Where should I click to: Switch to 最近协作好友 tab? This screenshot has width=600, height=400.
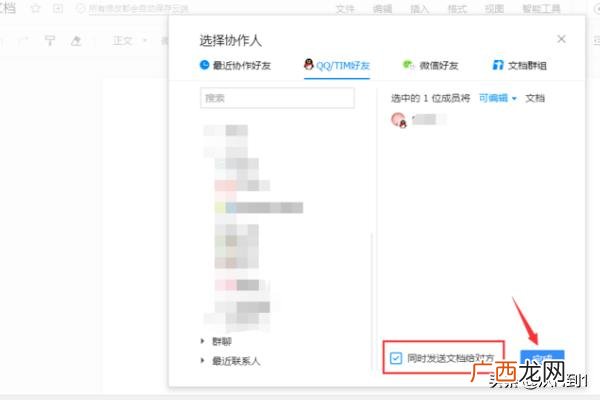[235, 65]
